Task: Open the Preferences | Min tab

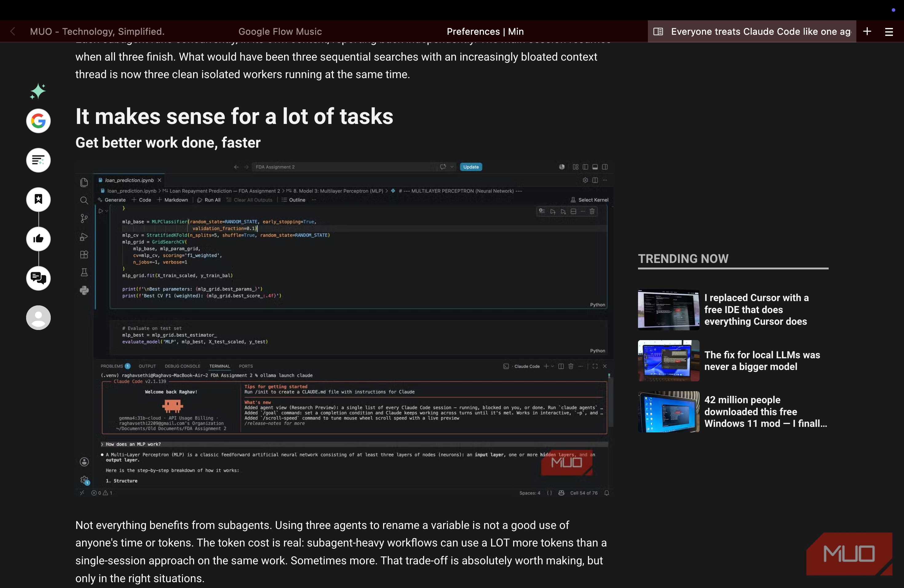Action: (485, 32)
